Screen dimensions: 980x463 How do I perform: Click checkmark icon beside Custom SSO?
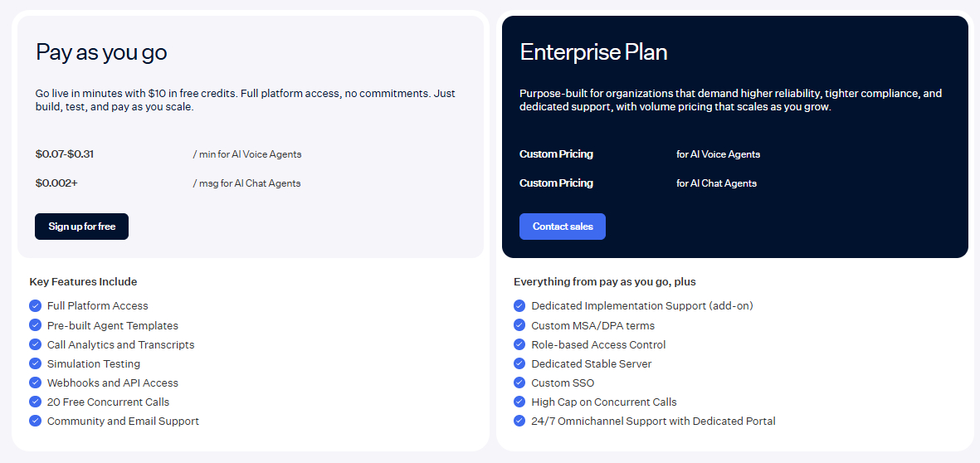tap(519, 383)
